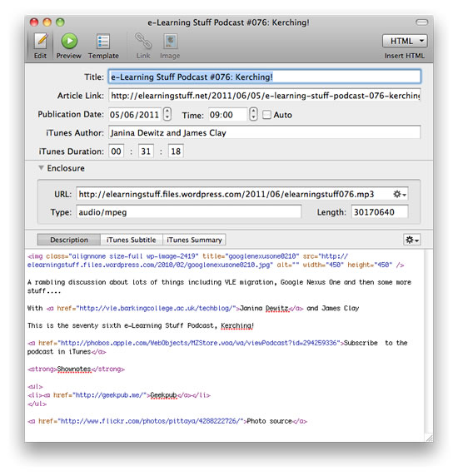The width and height of the screenshot is (458, 476).
Task: Collapse the Enclosure disclosure triangle
Action: point(42,167)
